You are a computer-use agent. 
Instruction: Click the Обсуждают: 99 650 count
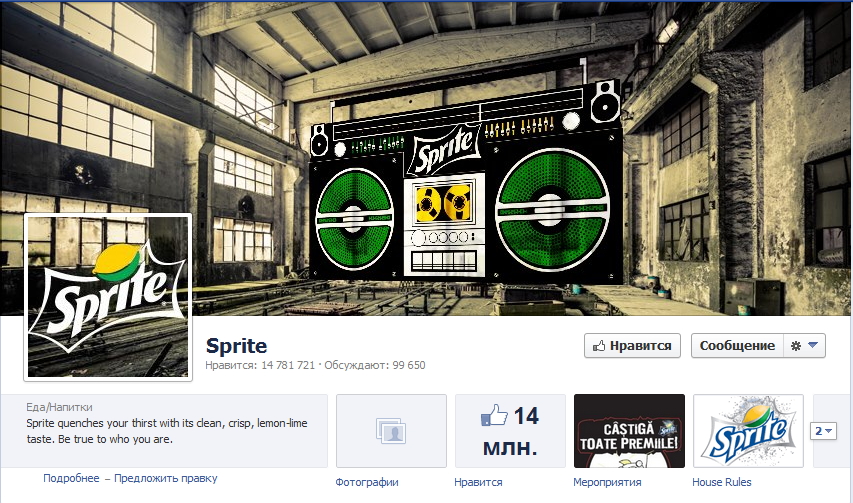pyautogui.click(x=375, y=365)
